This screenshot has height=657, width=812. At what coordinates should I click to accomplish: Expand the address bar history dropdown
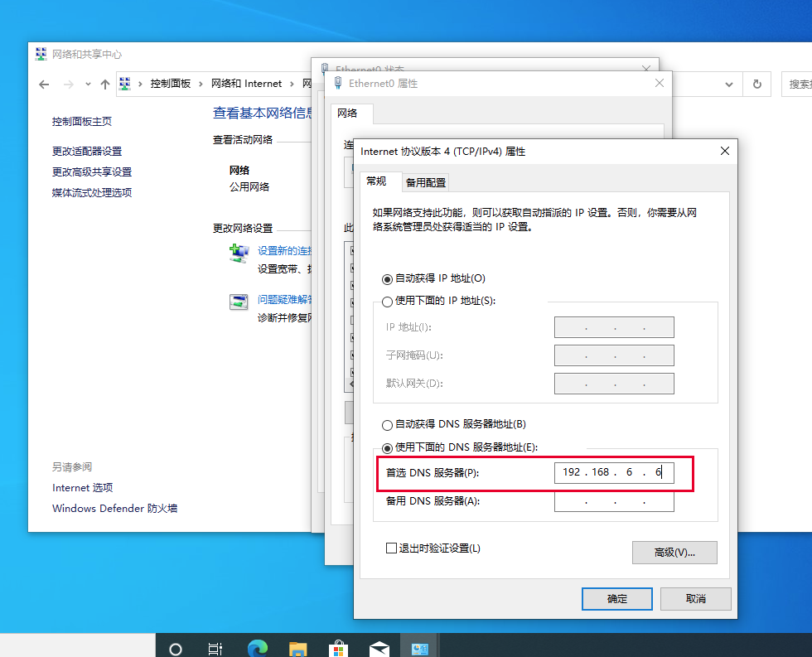(728, 84)
